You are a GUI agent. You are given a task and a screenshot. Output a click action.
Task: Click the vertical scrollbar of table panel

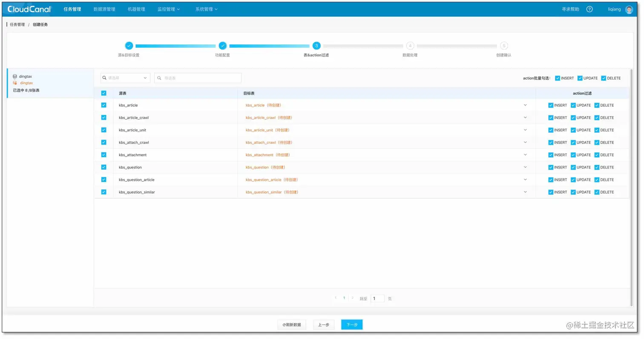(x=631, y=187)
